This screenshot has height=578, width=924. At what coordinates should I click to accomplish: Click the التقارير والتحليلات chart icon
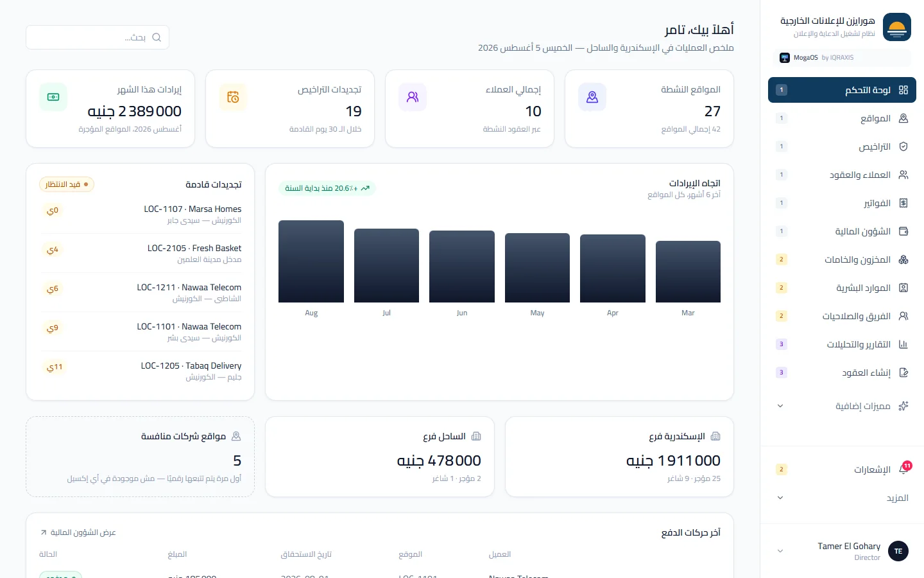tap(903, 344)
